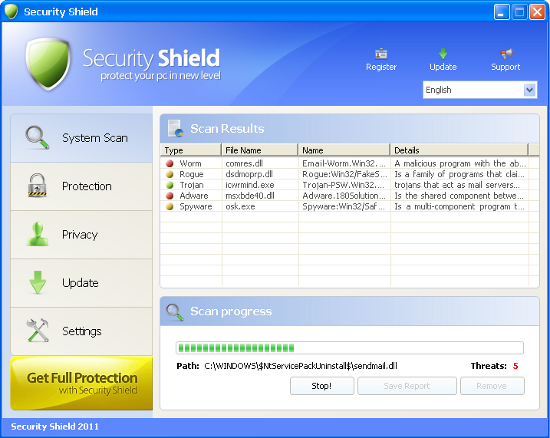Click the System Scan magnifier icon
Image resolution: width=550 pixels, height=438 pixels.
click(x=37, y=137)
